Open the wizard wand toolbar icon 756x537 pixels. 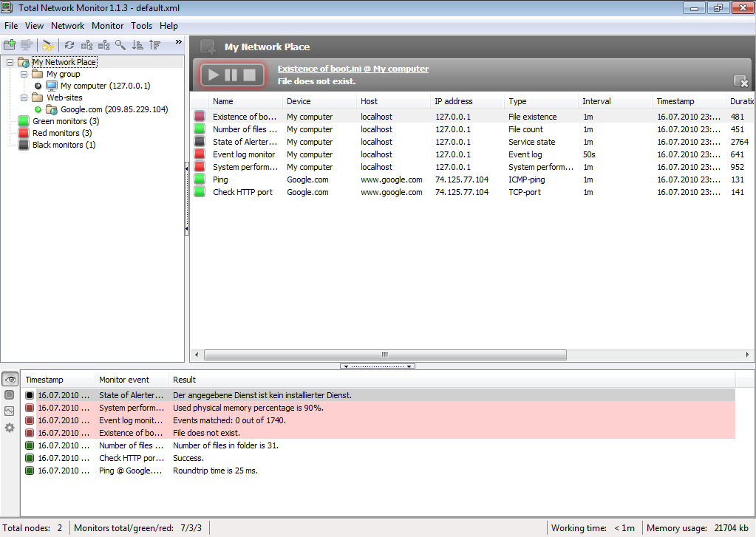[48, 45]
